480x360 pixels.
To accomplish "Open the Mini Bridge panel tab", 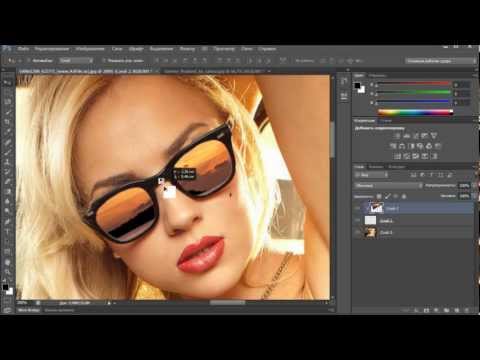I will coord(28,310).
